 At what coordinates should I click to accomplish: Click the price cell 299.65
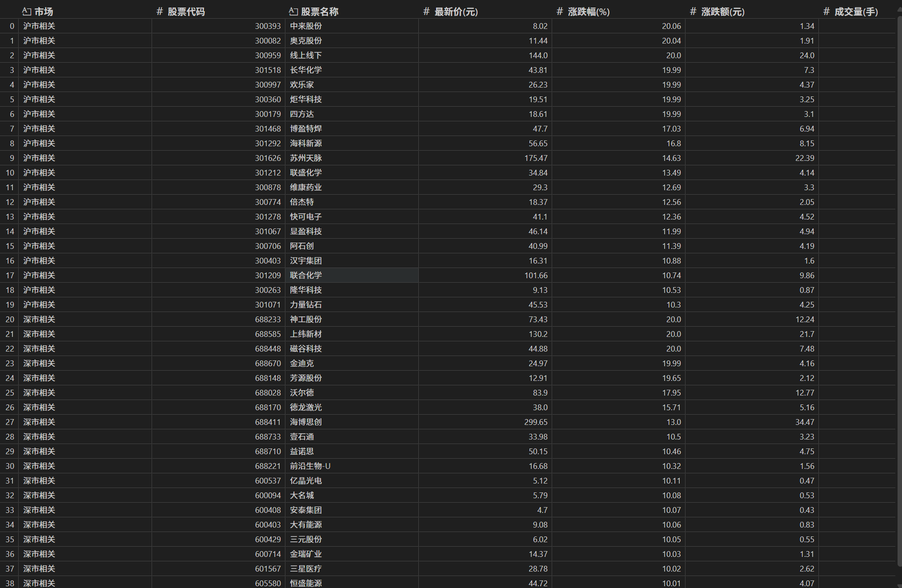[536, 422]
